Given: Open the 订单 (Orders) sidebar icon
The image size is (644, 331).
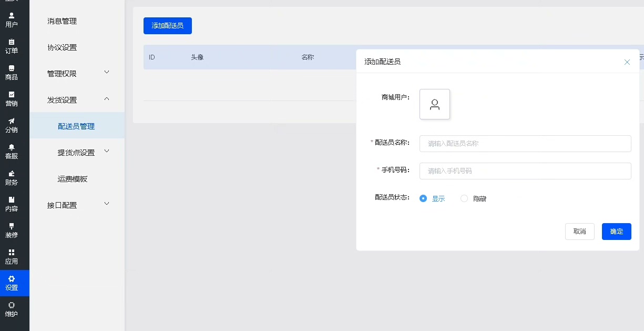Looking at the screenshot, I should coord(12,46).
